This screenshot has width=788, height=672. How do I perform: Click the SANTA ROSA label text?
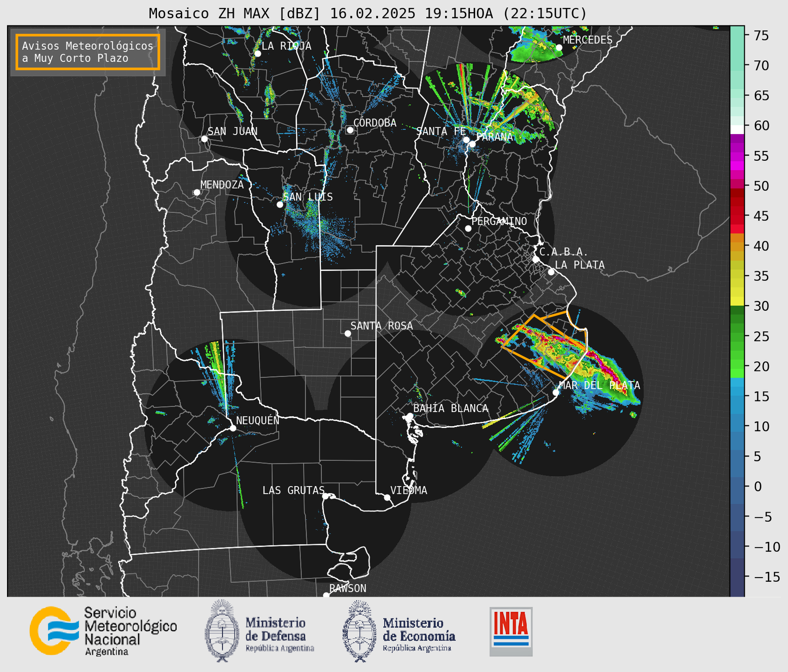pos(382,326)
